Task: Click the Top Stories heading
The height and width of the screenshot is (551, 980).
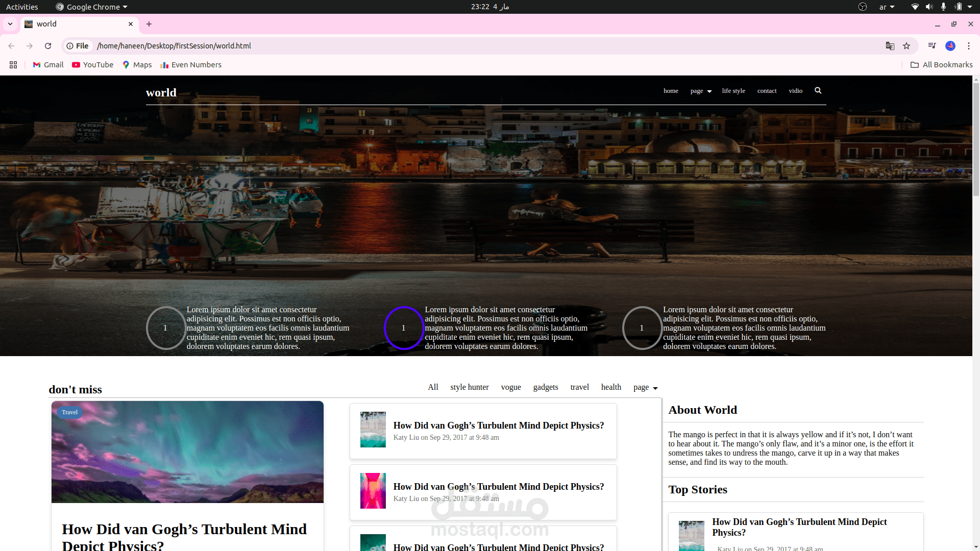Action: 698,489
